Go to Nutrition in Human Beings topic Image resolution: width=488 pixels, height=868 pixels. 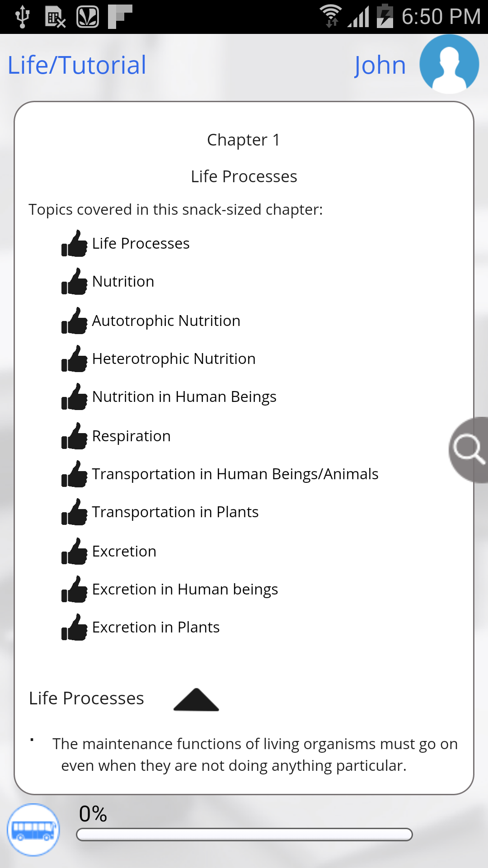pos(184,397)
